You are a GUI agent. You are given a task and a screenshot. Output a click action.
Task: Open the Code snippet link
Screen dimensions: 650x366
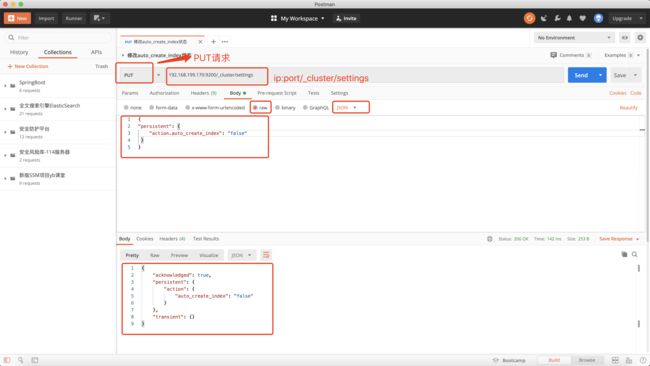[x=635, y=93]
